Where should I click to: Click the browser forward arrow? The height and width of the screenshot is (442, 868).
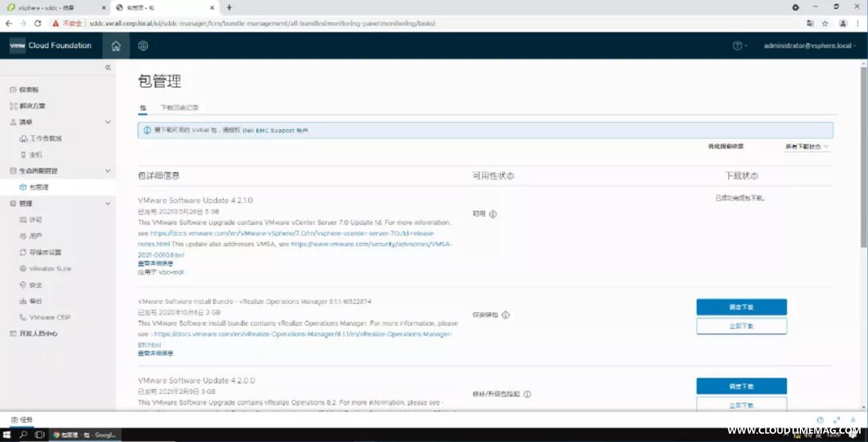[x=23, y=23]
